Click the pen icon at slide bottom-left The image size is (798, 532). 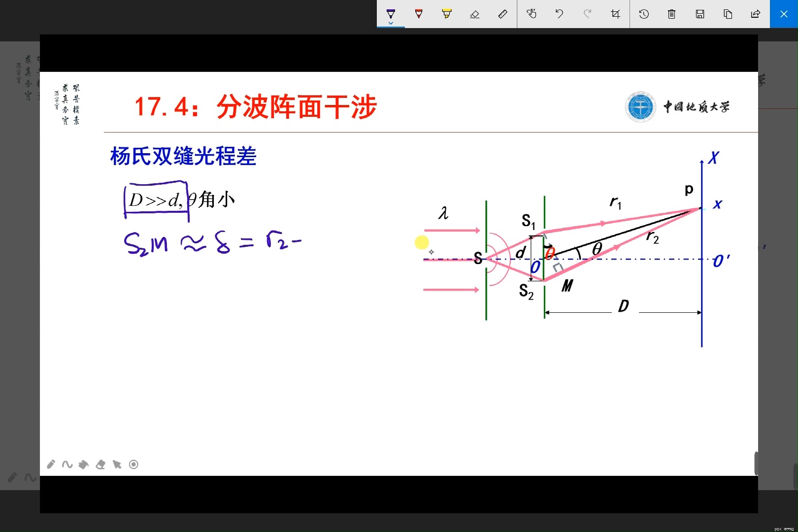coord(51,464)
